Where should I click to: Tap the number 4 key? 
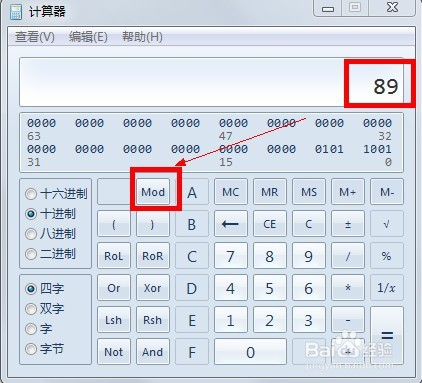[x=231, y=288]
